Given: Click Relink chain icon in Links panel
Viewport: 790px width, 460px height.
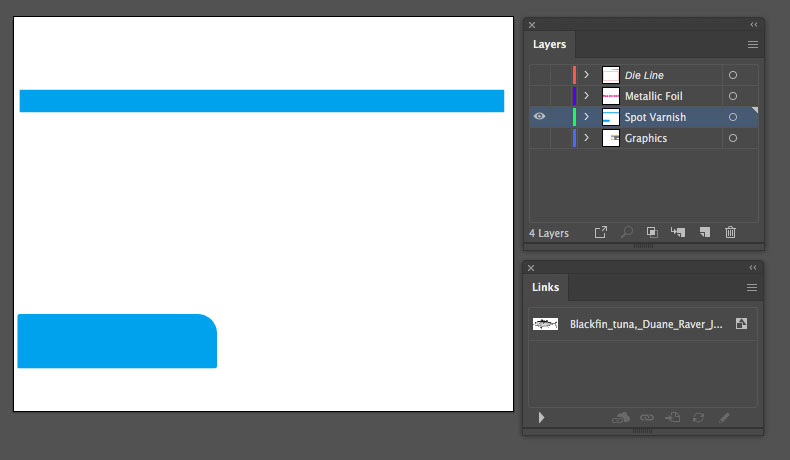Looking at the screenshot, I should pos(647,417).
